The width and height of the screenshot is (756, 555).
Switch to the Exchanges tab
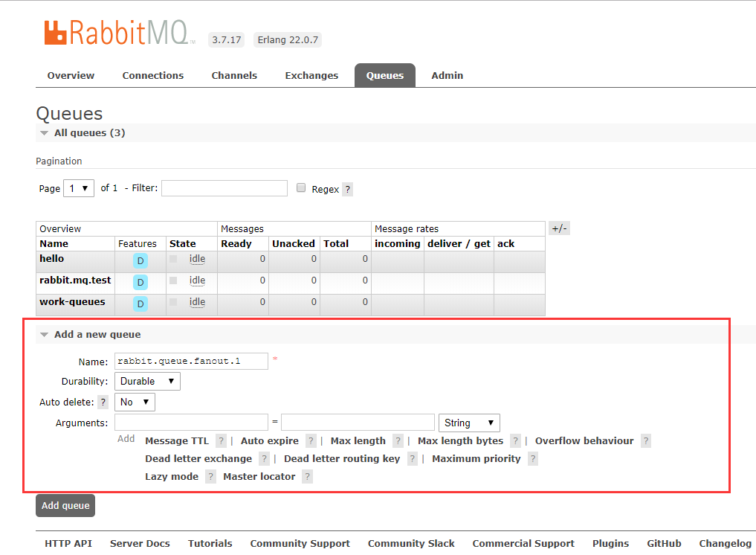pos(311,75)
